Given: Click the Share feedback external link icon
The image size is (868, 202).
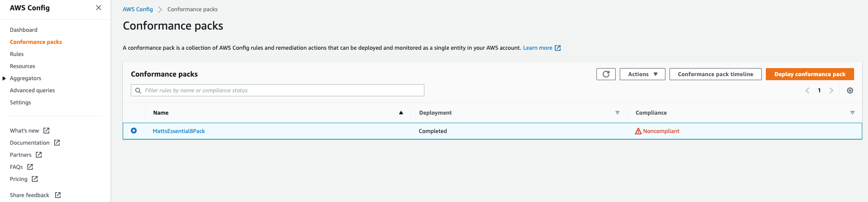Looking at the screenshot, I should [x=58, y=195].
